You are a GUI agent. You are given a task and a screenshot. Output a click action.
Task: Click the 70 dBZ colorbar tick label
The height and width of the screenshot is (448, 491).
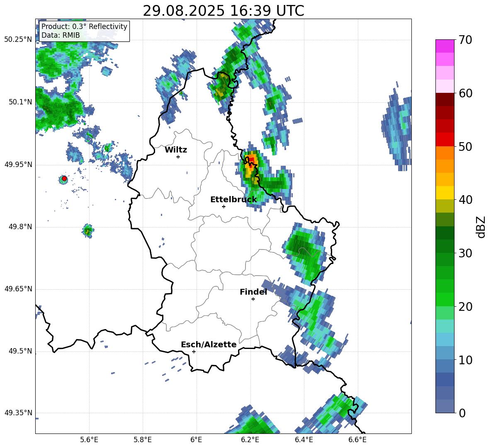pos(465,40)
